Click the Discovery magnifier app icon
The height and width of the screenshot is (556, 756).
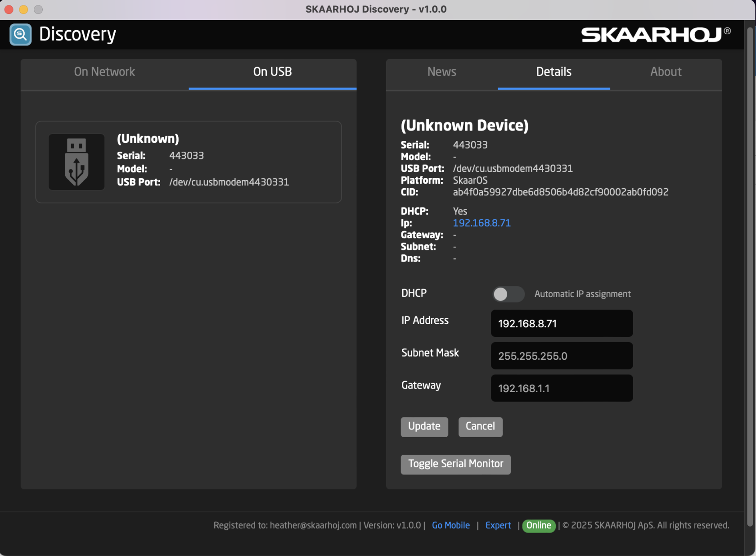click(21, 35)
